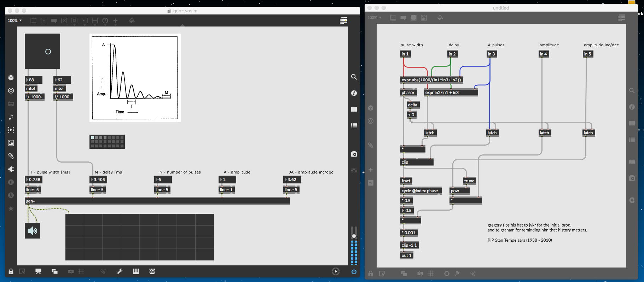Toggle grid icon in untitled window bottom toolbar

click(430, 274)
